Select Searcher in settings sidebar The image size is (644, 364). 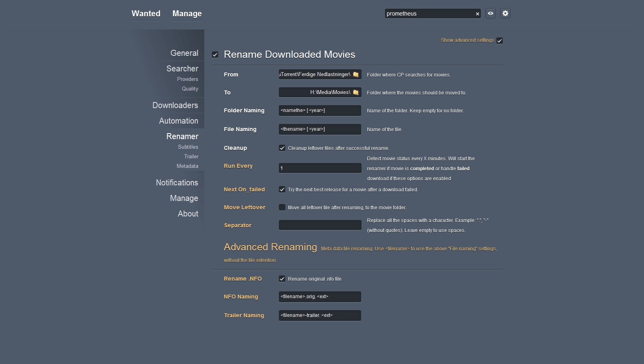click(182, 69)
